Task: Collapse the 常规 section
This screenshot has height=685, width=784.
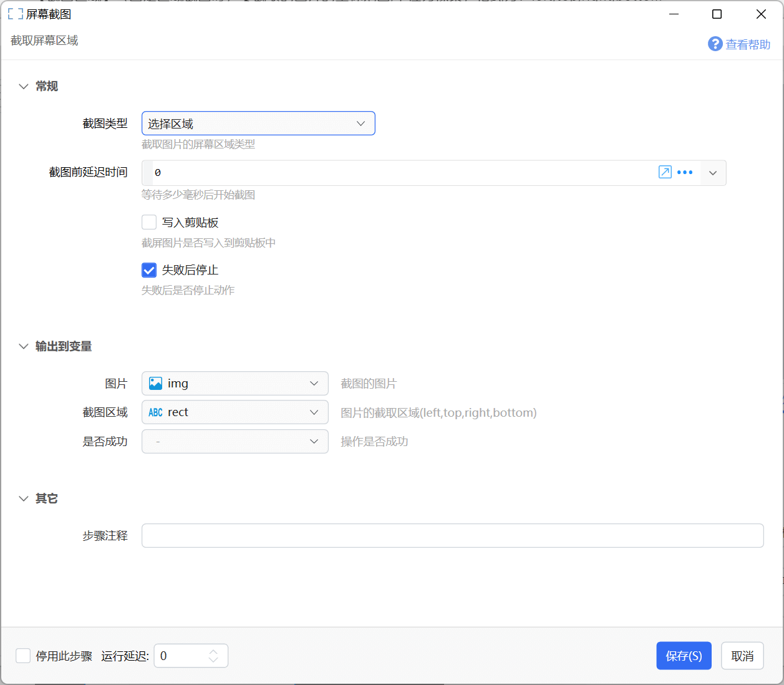Action: [24, 86]
